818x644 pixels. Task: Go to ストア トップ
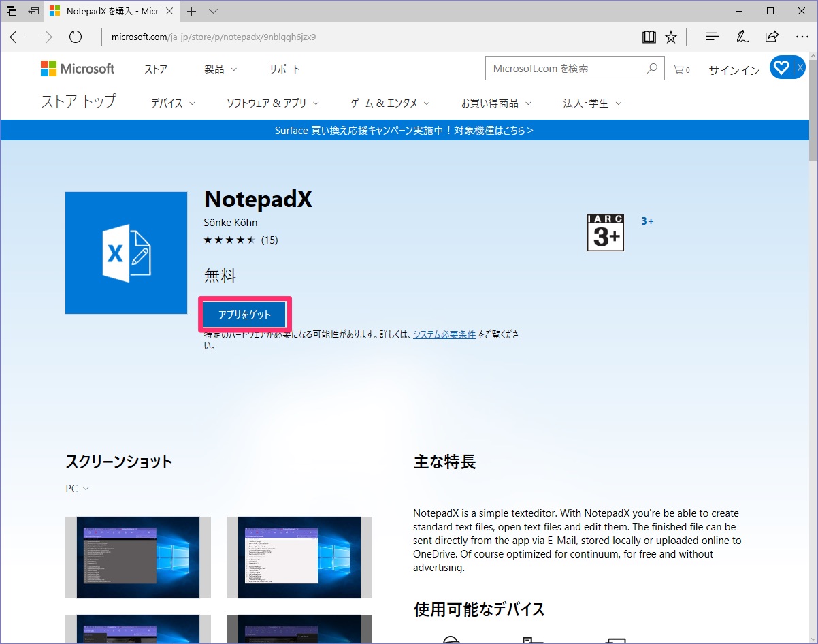tap(79, 102)
